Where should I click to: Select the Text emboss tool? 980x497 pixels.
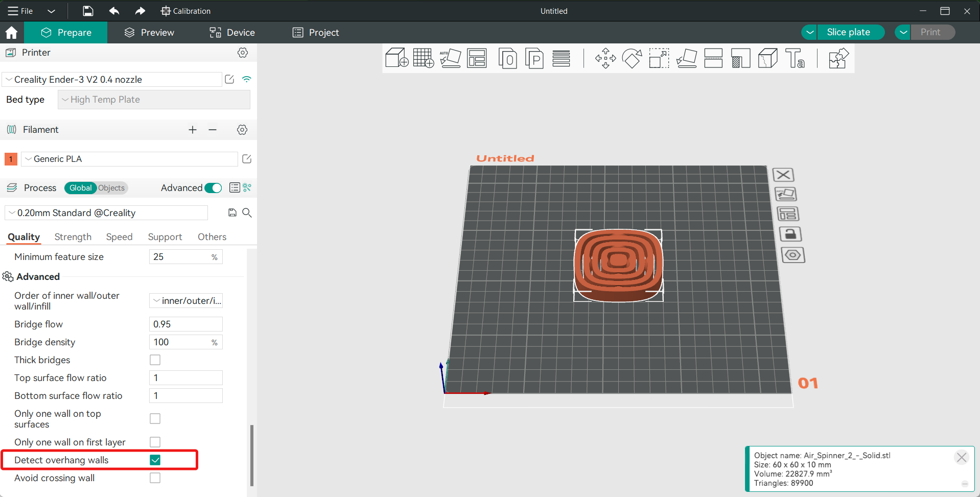(x=795, y=58)
